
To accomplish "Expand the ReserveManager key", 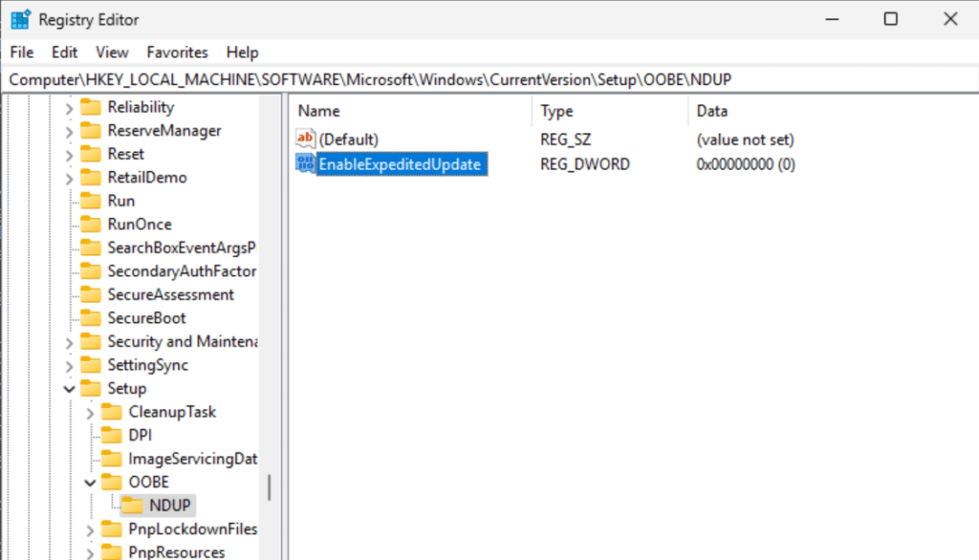I will coord(69,132).
